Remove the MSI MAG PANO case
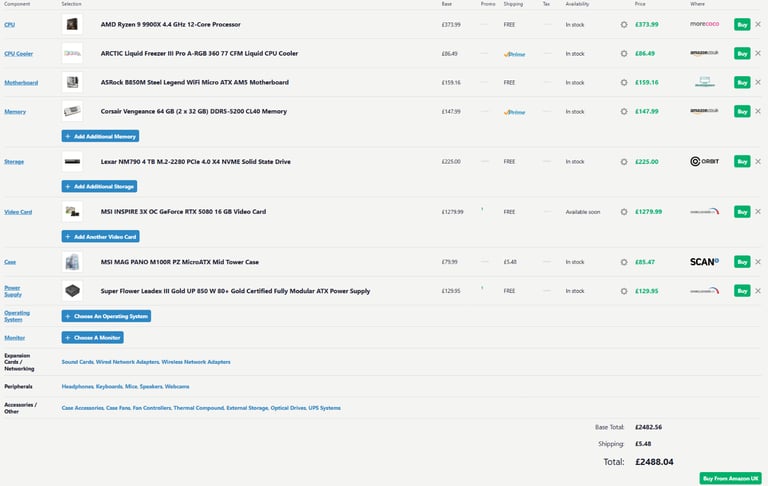This screenshot has width=768, height=486. click(758, 262)
